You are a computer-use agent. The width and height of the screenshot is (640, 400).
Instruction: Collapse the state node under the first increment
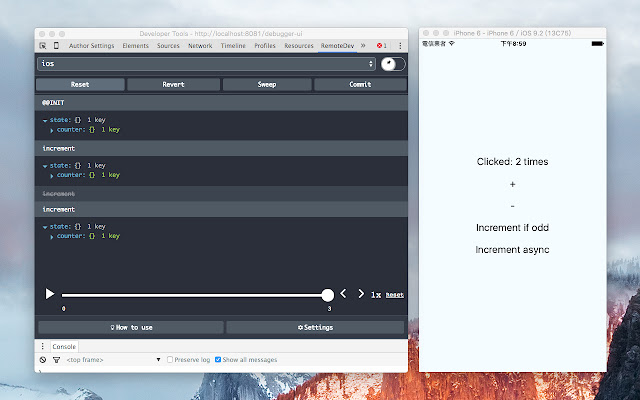point(45,166)
